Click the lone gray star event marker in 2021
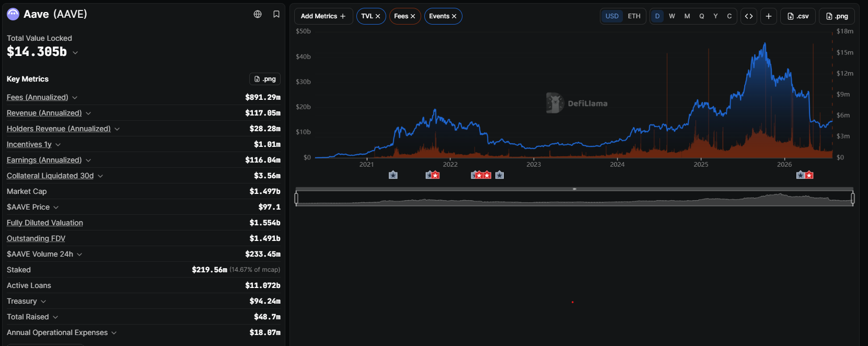 click(x=393, y=175)
